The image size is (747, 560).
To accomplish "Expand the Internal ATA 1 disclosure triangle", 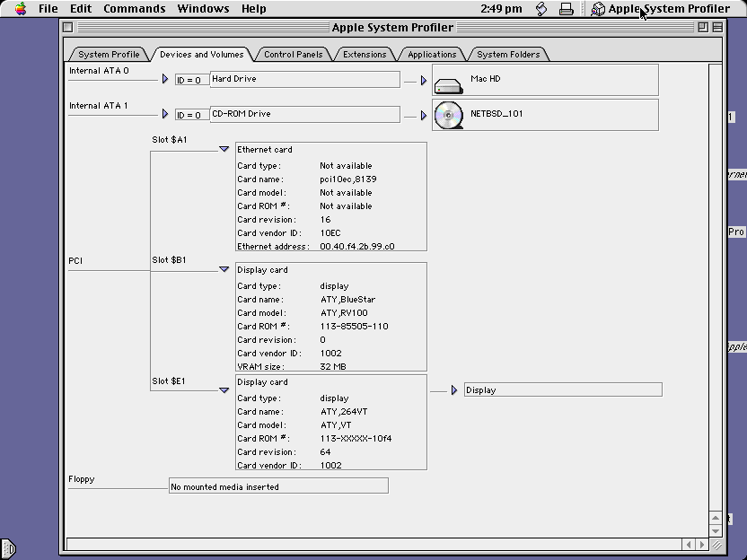I will (x=165, y=114).
